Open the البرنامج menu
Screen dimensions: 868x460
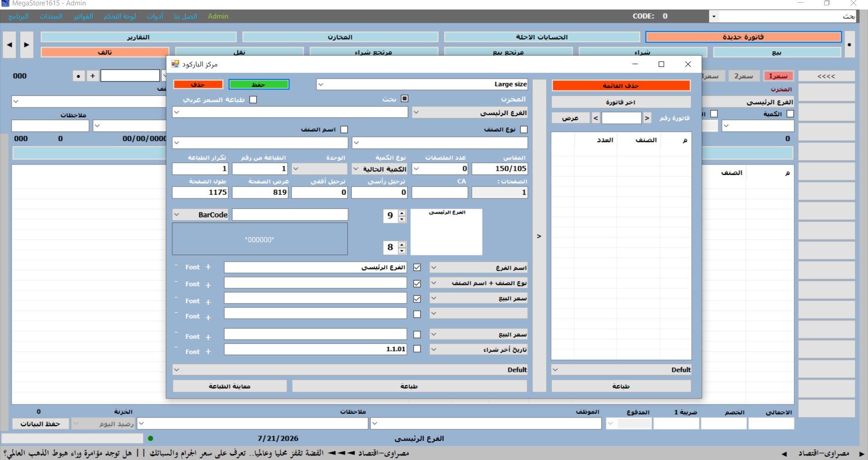click(x=19, y=16)
